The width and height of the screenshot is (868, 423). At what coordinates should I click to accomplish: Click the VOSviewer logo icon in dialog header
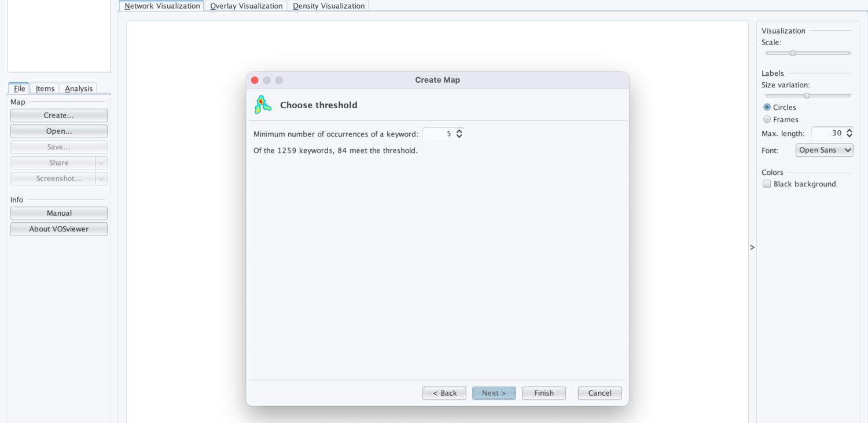[263, 105]
